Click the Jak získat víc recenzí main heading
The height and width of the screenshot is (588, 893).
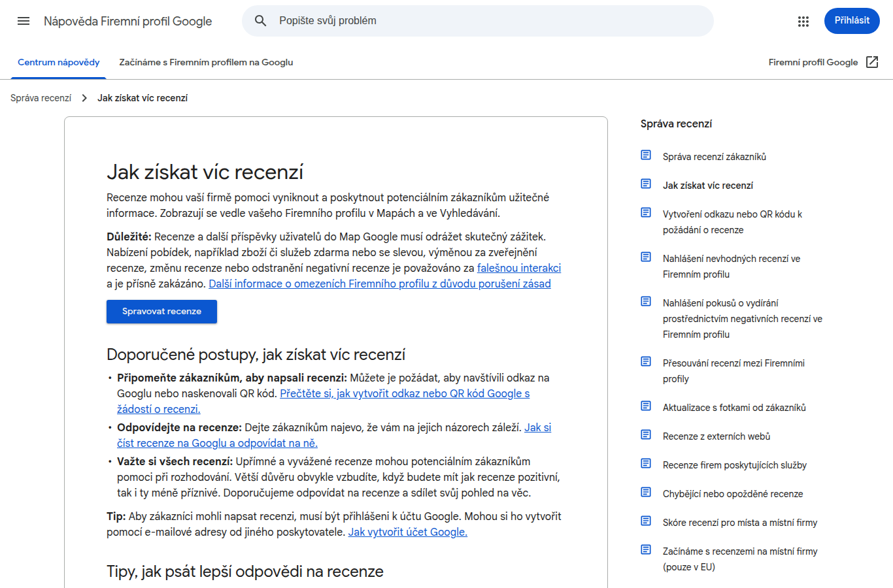point(205,172)
